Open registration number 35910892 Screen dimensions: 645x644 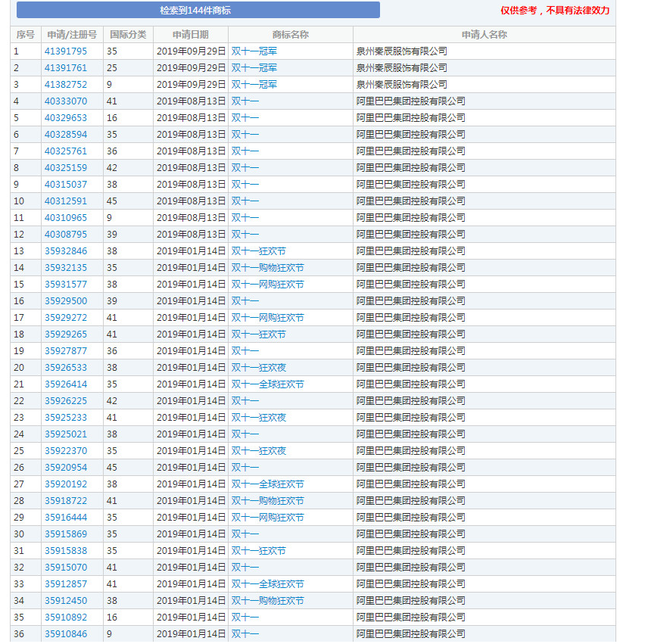[x=65, y=618]
